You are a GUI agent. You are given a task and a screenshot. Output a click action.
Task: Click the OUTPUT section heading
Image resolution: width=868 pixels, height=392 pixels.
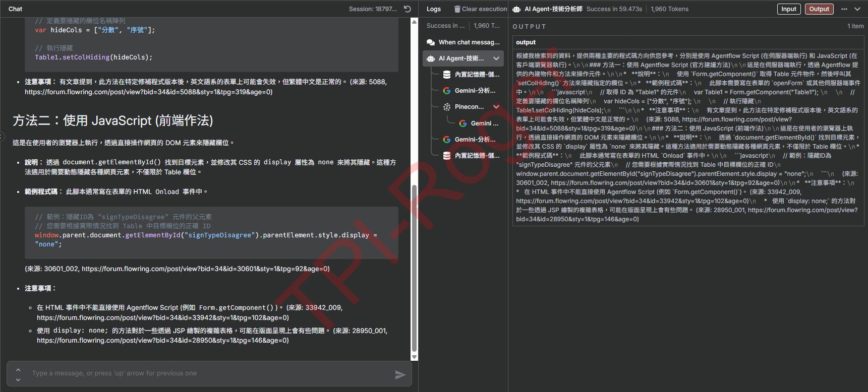click(529, 27)
